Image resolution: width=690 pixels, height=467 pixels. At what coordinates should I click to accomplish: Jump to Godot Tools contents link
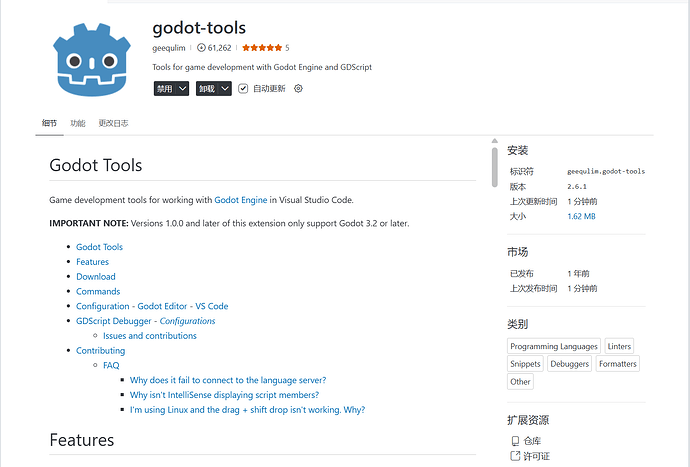tap(99, 247)
